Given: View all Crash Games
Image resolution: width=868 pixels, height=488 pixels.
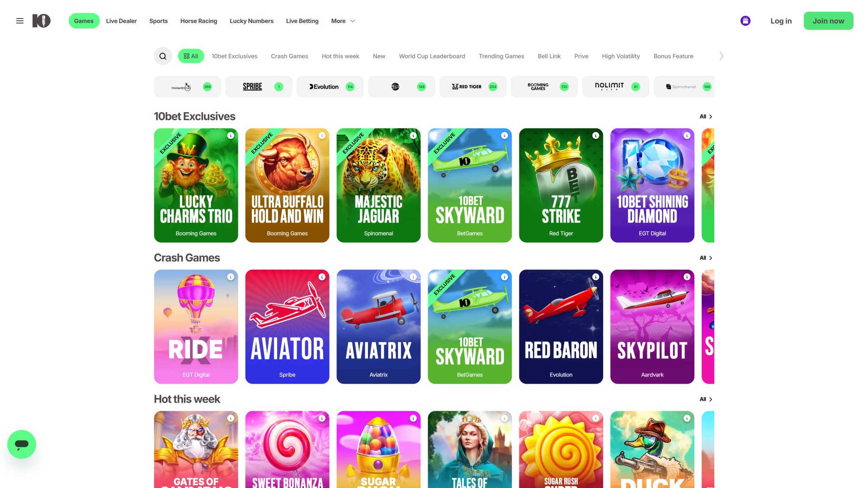Looking at the screenshot, I should coord(706,258).
